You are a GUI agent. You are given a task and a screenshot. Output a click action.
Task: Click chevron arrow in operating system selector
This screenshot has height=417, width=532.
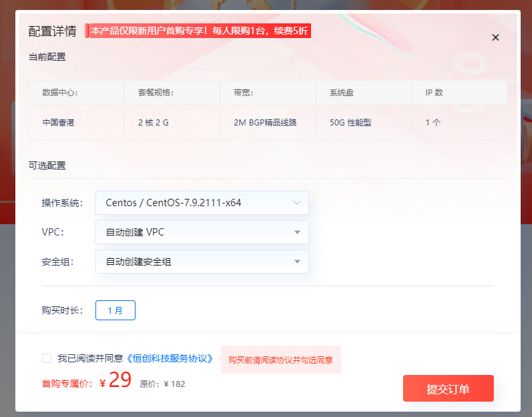pos(297,203)
